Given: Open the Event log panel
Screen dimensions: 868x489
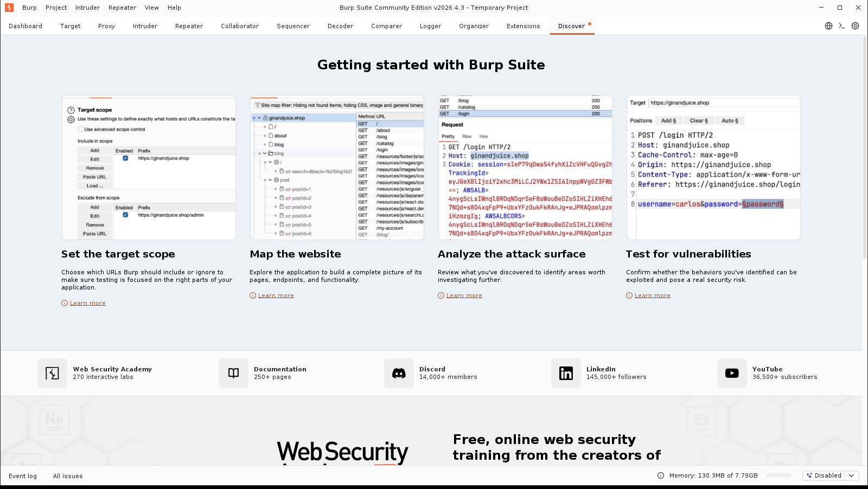Looking at the screenshot, I should pos(23,476).
